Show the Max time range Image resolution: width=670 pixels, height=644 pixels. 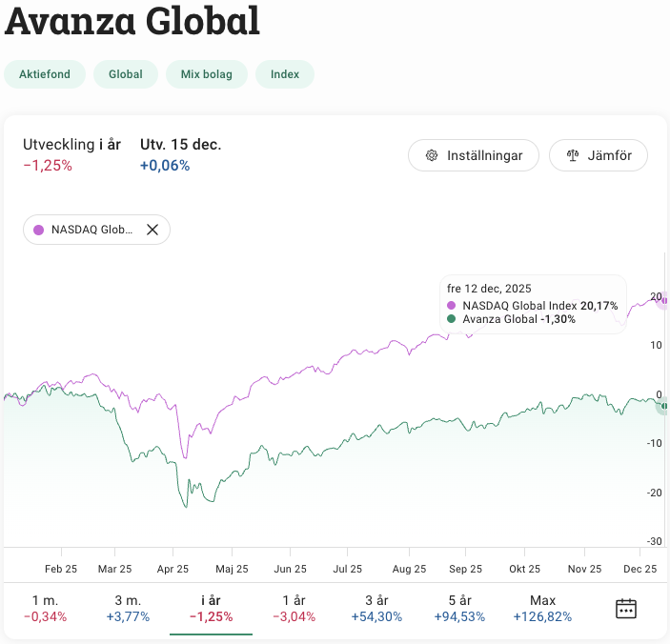(542, 608)
